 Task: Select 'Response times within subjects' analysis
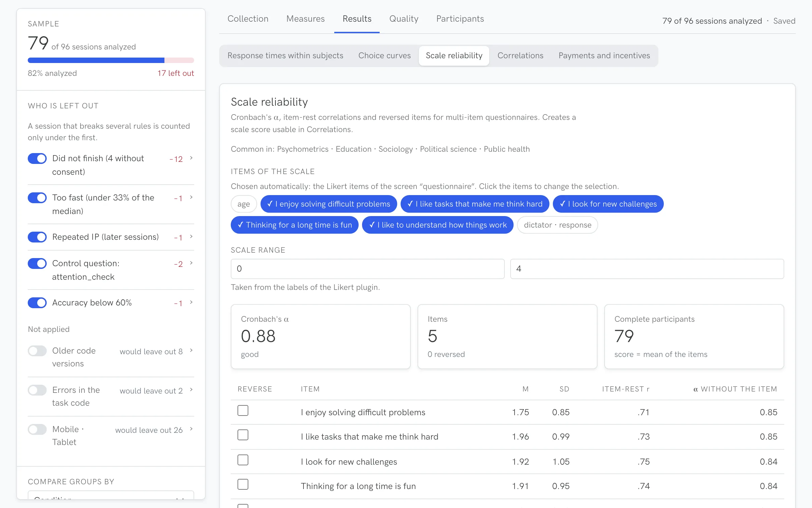pos(286,56)
